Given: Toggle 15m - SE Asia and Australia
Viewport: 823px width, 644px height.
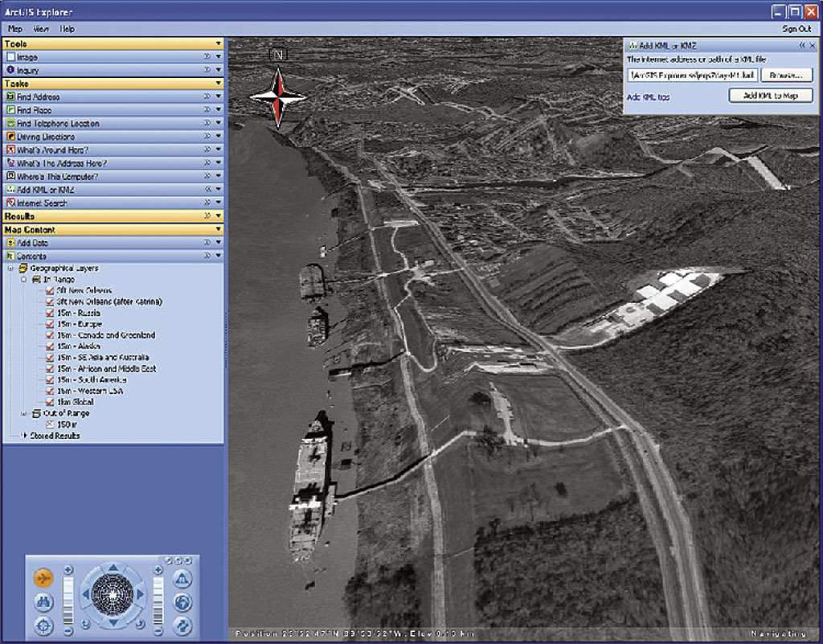Looking at the screenshot, I should click(x=50, y=358).
